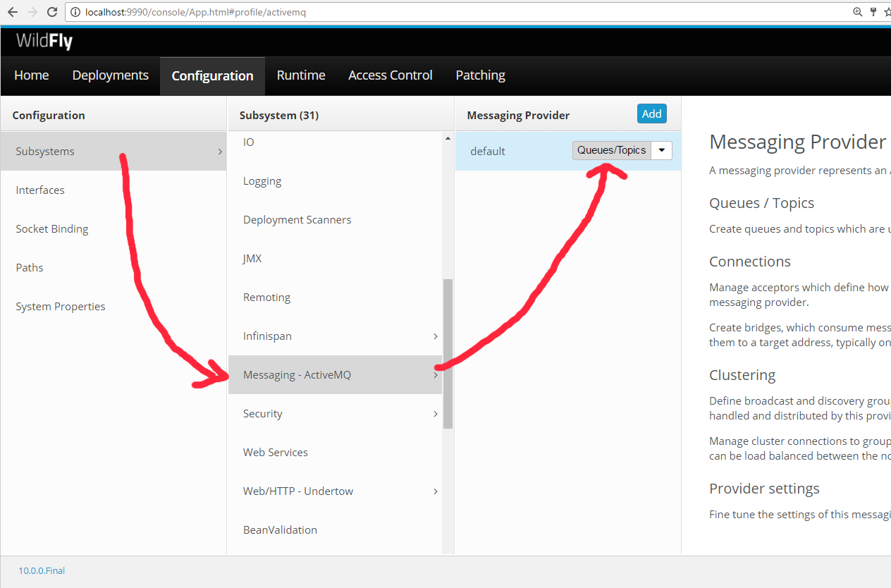
Task: Expand the Infinispan subsystem arrow
Action: [x=436, y=336]
